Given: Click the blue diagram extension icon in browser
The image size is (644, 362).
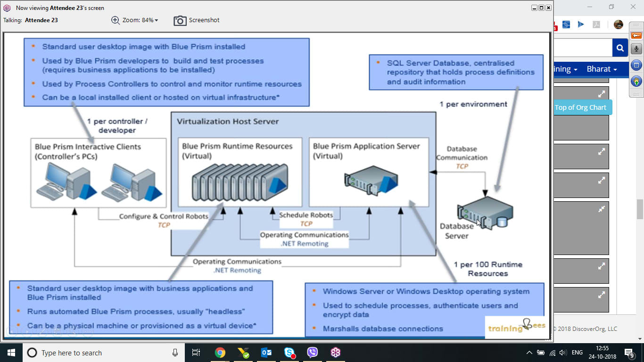Looking at the screenshot, I should tap(566, 25).
